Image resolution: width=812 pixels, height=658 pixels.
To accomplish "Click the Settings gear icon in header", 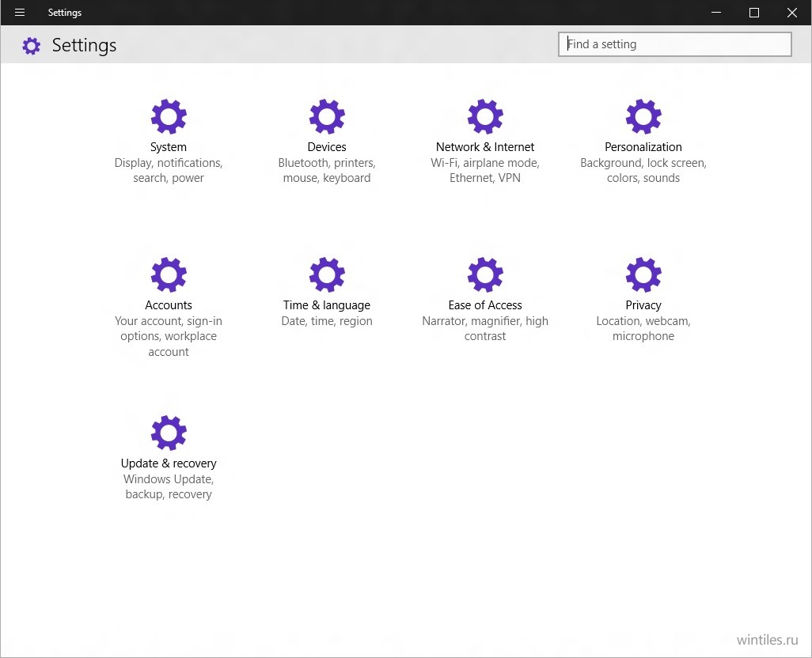I will pos(31,46).
